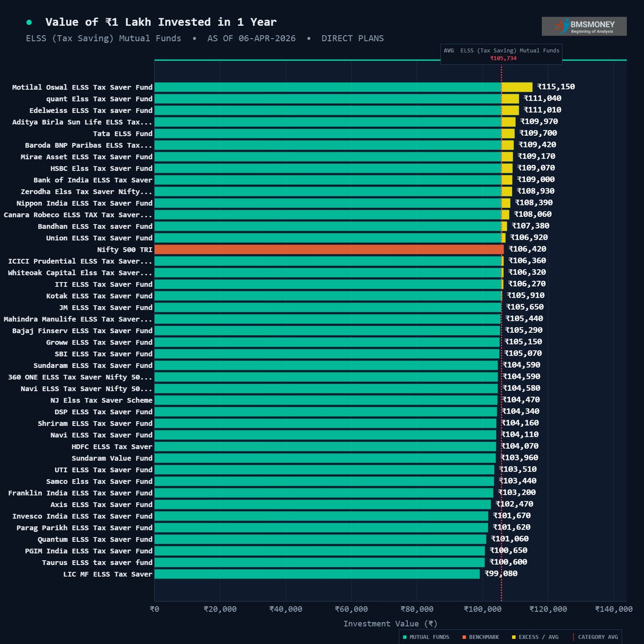This screenshot has height=644, width=644.
Task: Click the value ₹106,420
Action: 527,249
